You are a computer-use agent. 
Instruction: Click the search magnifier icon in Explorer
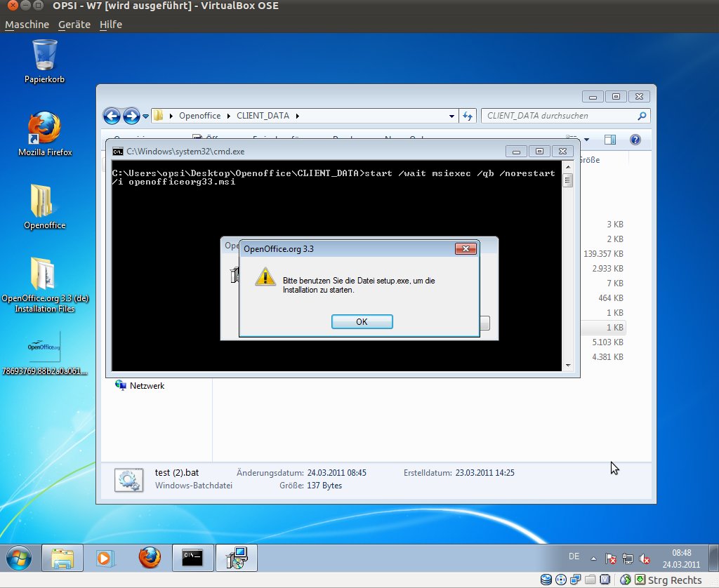tap(642, 116)
